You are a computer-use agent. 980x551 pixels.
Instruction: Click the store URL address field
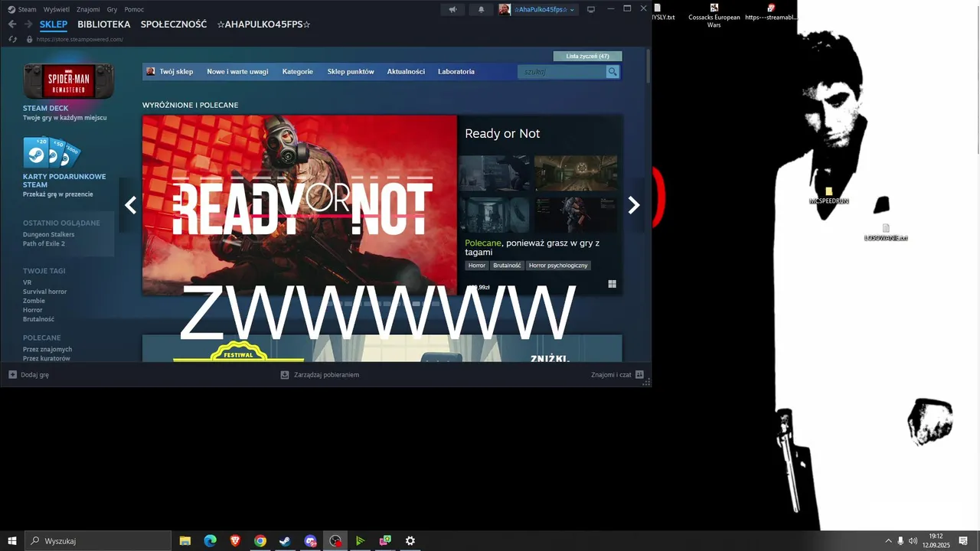click(x=80, y=39)
